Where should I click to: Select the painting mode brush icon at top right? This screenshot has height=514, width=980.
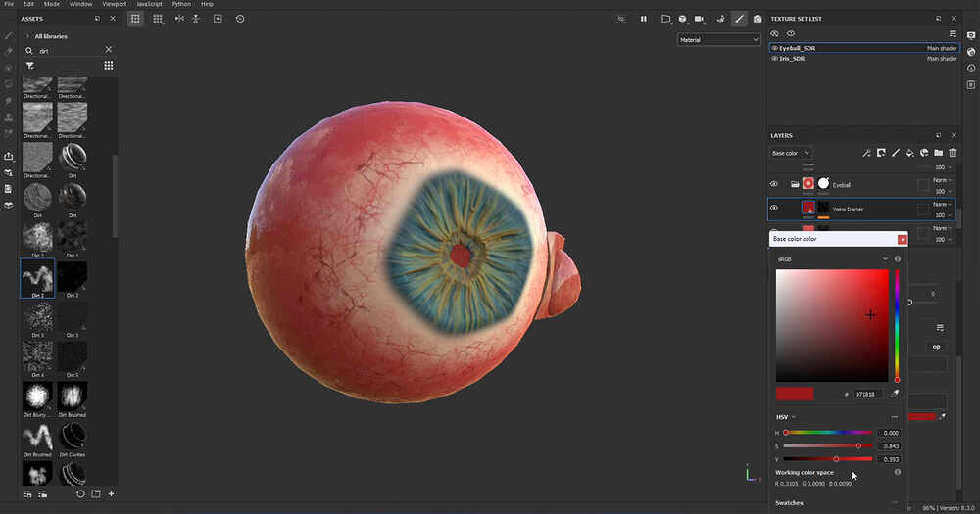(739, 19)
